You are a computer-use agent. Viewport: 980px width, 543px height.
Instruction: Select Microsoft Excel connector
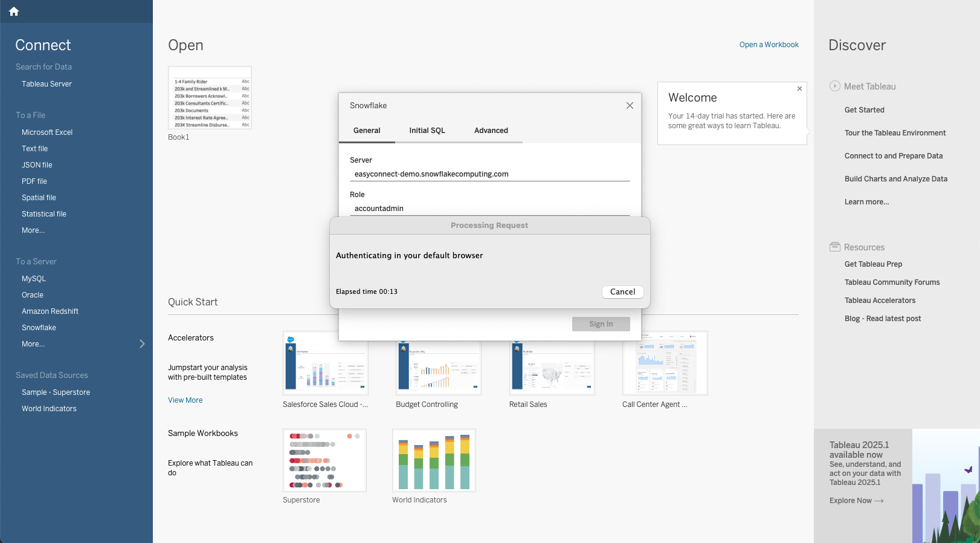47,132
